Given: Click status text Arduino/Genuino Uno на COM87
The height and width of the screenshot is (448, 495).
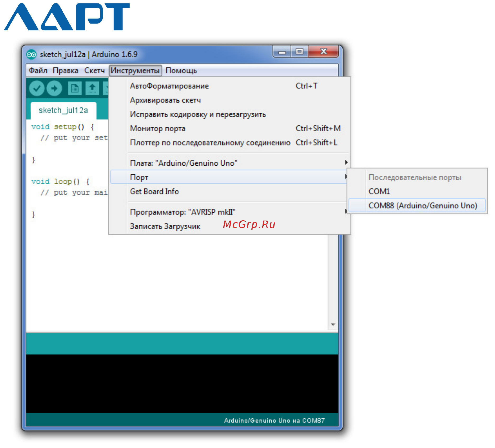Looking at the screenshot, I should (274, 421).
